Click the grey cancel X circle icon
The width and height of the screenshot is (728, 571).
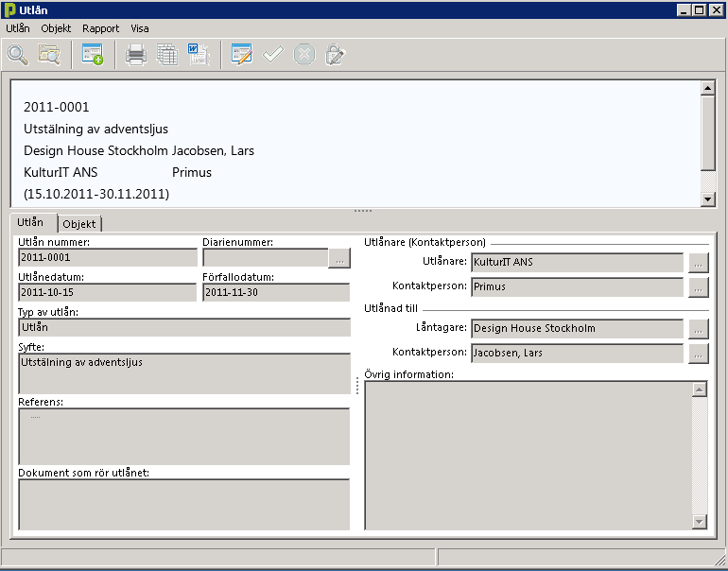[304, 55]
